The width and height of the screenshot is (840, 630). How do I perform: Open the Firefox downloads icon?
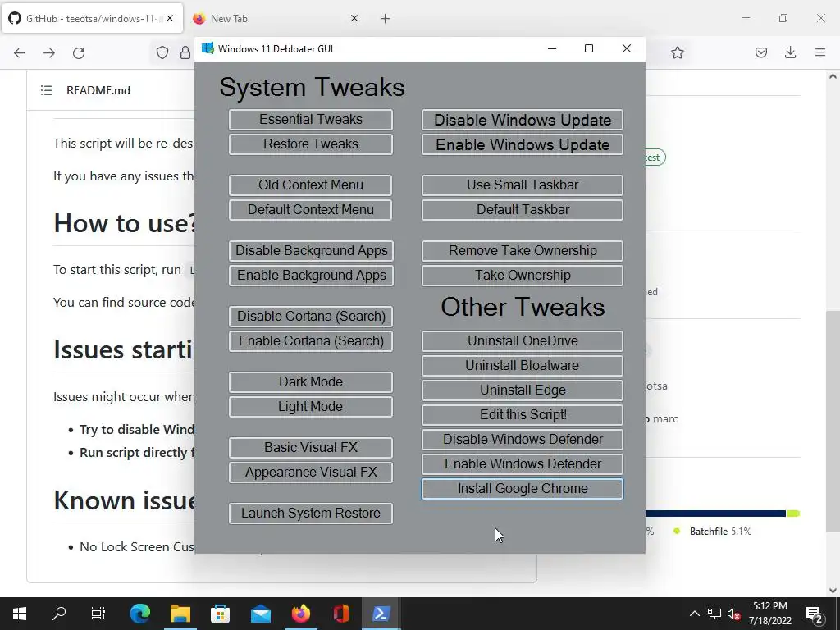790,52
